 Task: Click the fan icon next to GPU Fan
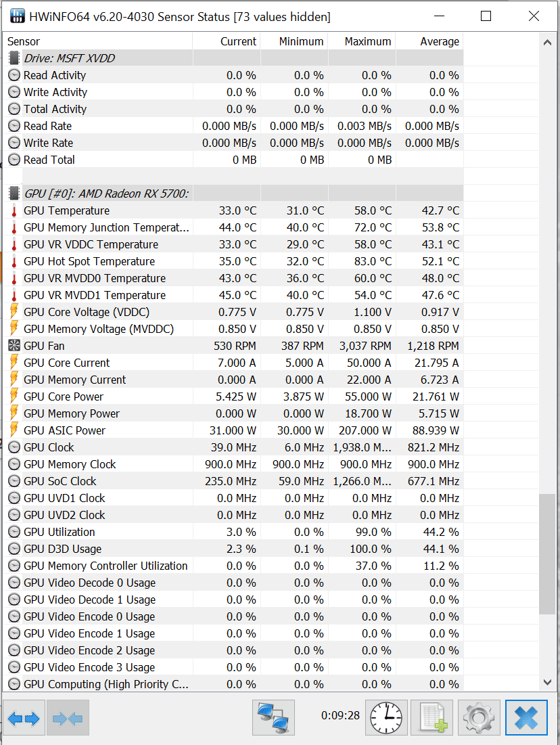pyautogui.click(x=14, y=346)
